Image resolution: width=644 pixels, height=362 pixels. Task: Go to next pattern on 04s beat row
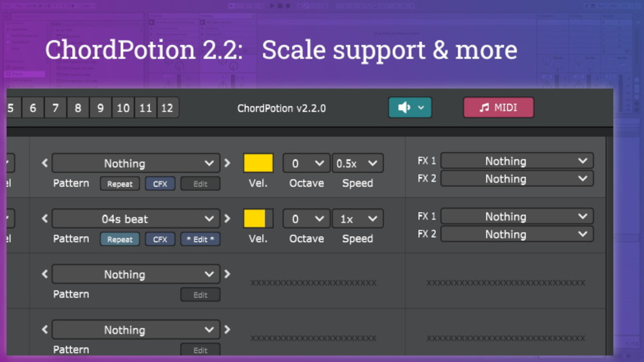227,219
